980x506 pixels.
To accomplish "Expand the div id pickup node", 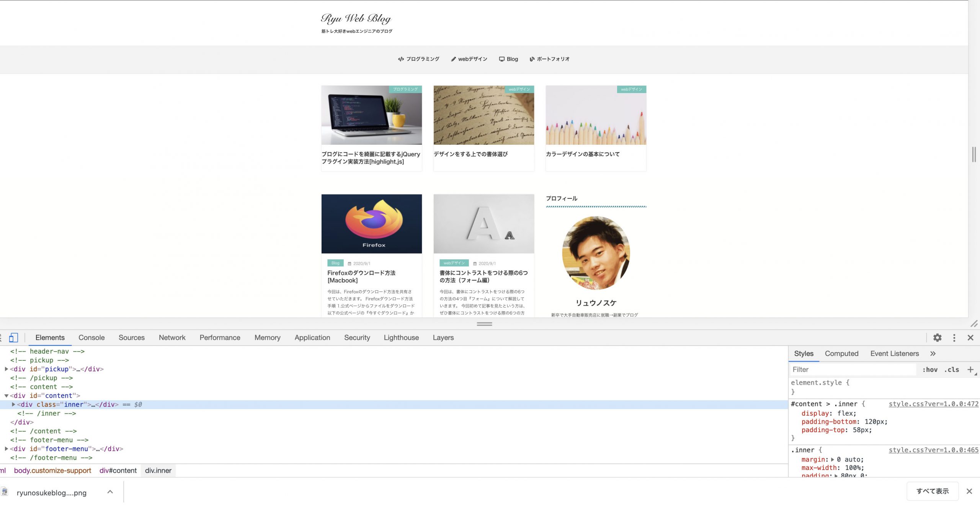I will [6, 369].
